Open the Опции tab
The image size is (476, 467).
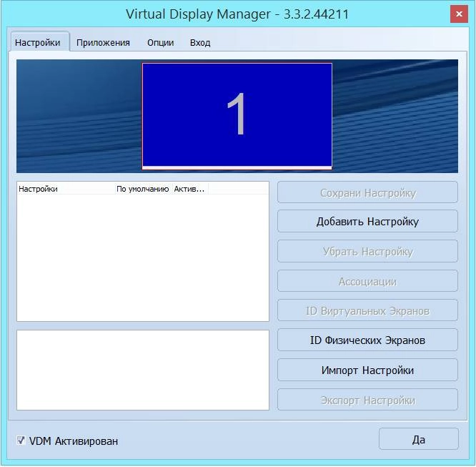[160, 42]
